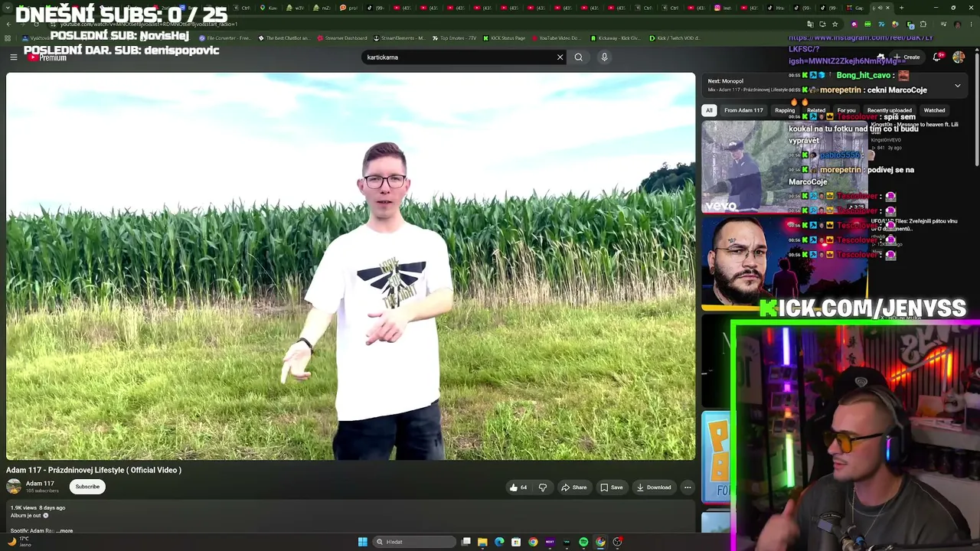Viewport: 980px width, 551px height.
Task: Click the Create button
Action: (907, 57)
